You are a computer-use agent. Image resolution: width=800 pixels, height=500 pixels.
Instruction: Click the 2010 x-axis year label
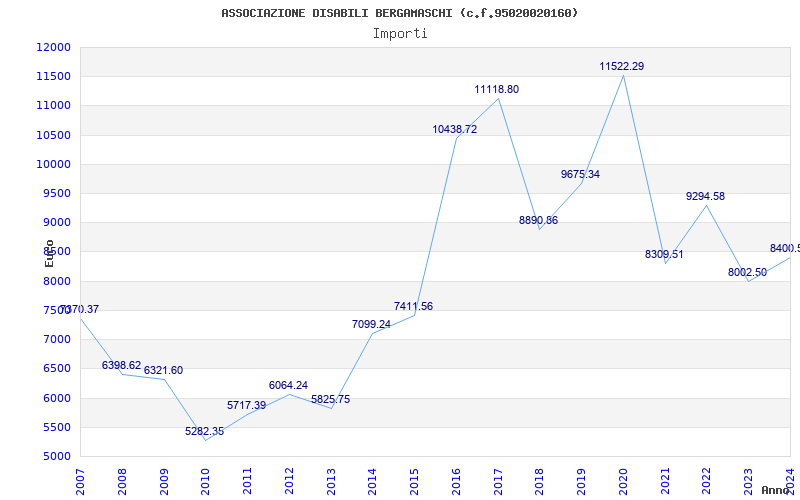[x=205, y=482]
